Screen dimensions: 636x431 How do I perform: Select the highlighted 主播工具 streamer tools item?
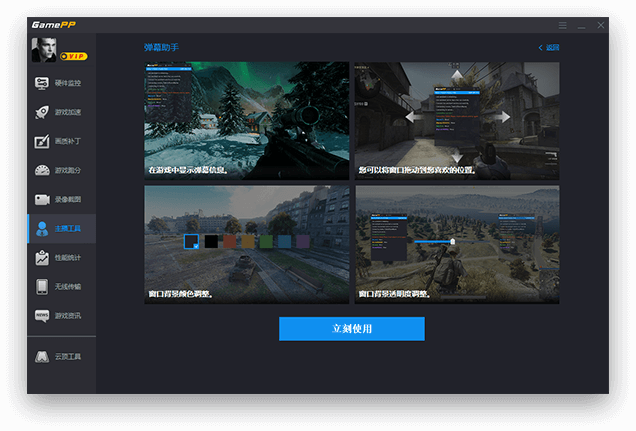[61, 229]
